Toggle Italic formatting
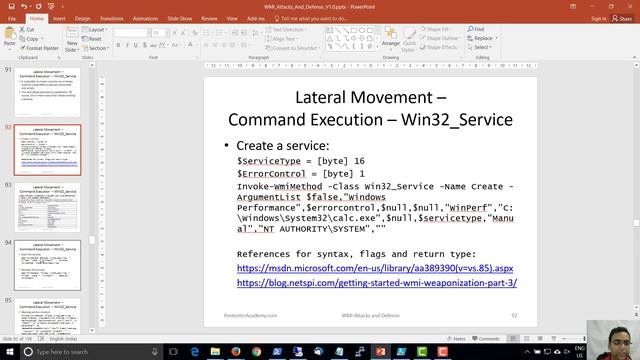 pyautogui.click(x=127, y=45)
